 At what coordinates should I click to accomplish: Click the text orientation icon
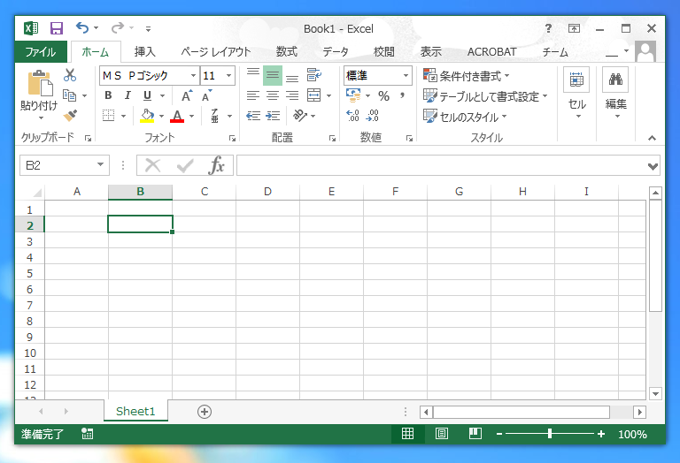(x=300, y=115)
